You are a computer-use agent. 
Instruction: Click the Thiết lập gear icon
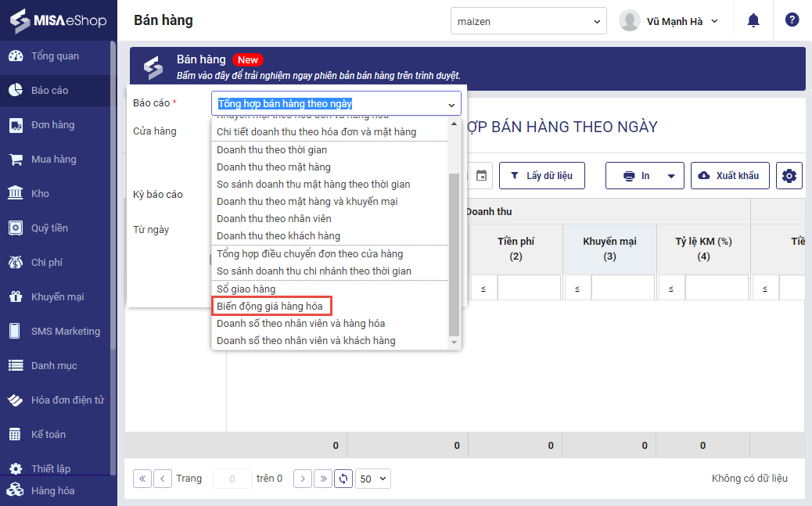coord(16,468)
